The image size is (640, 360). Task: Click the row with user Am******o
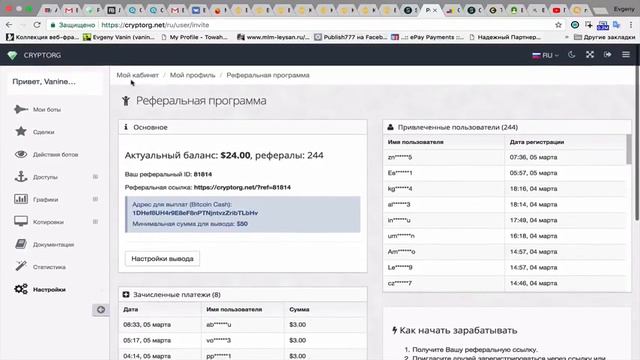tap(504, 252)
